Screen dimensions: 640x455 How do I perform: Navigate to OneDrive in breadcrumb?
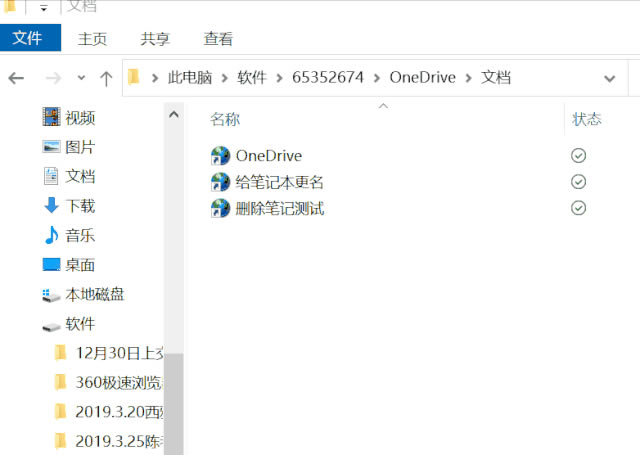(x=422, y=78)
